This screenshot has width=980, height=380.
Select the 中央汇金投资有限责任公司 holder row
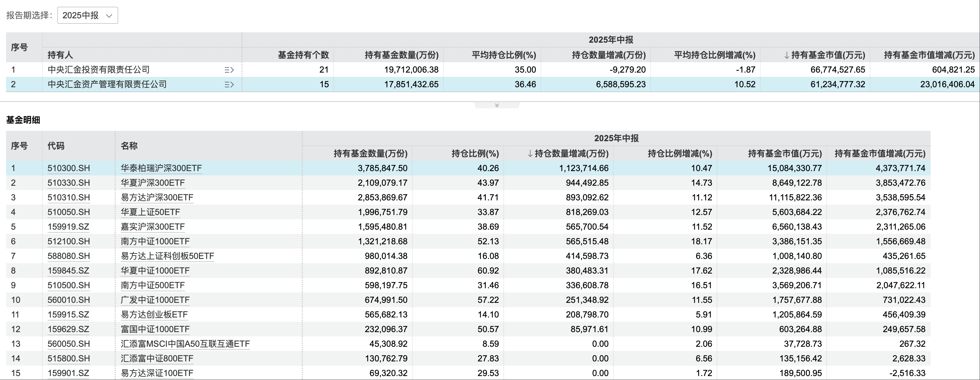[x=98, y=70]
